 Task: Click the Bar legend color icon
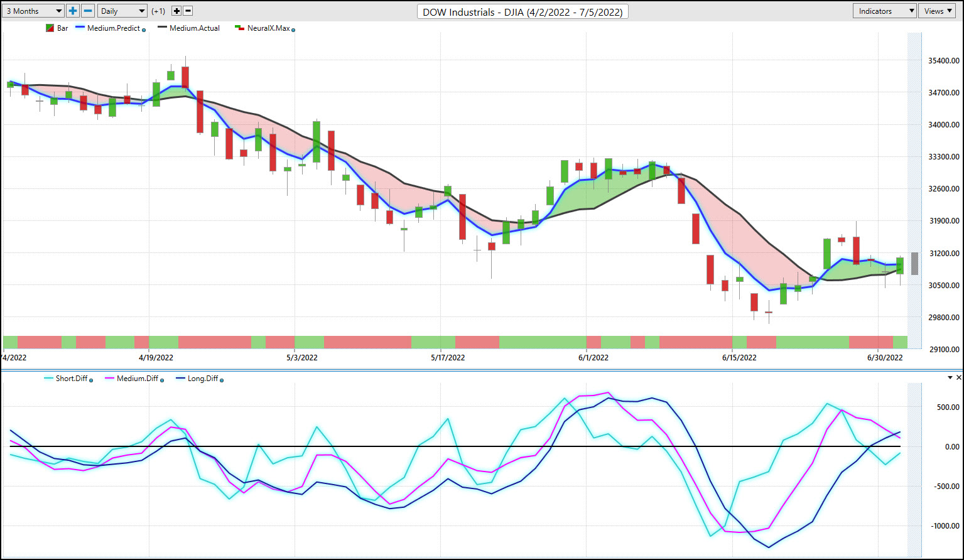(x=50, y=28)
